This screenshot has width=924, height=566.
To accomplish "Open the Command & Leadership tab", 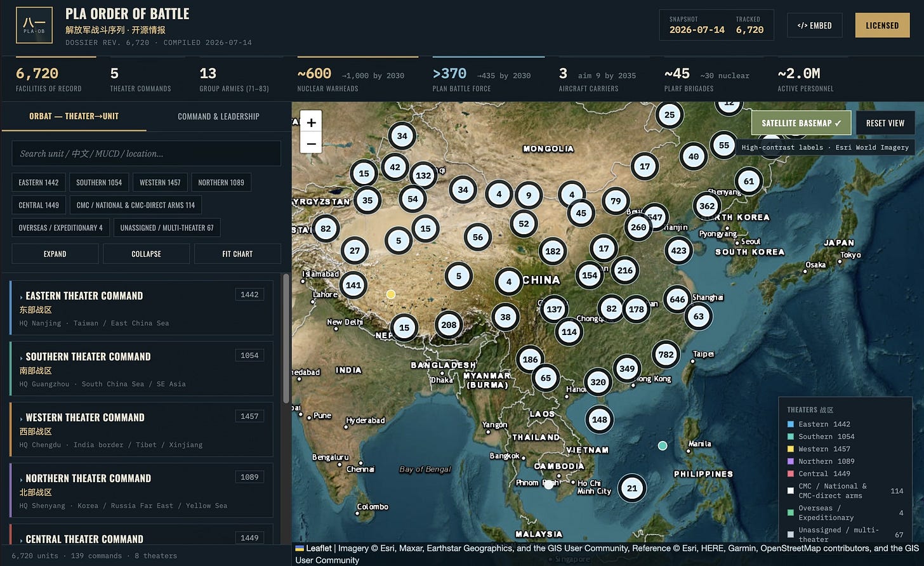I will point(218,116).
